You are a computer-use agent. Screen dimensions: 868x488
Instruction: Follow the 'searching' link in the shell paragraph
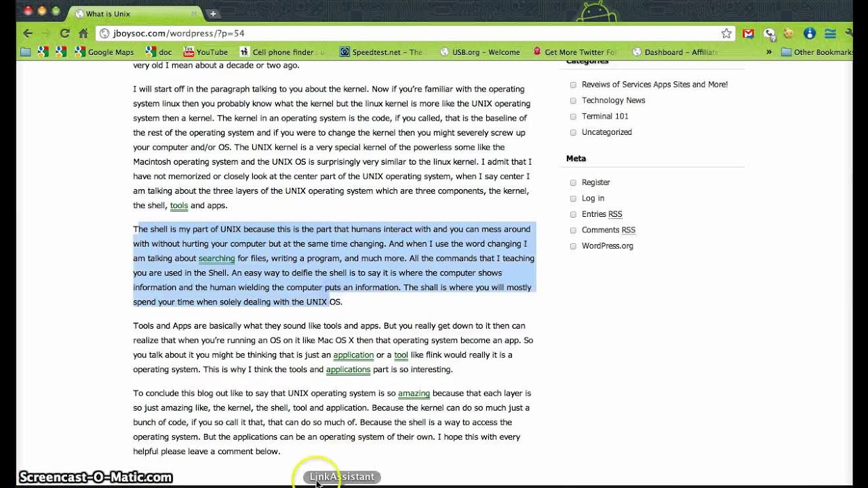click(x=216, y=258)
